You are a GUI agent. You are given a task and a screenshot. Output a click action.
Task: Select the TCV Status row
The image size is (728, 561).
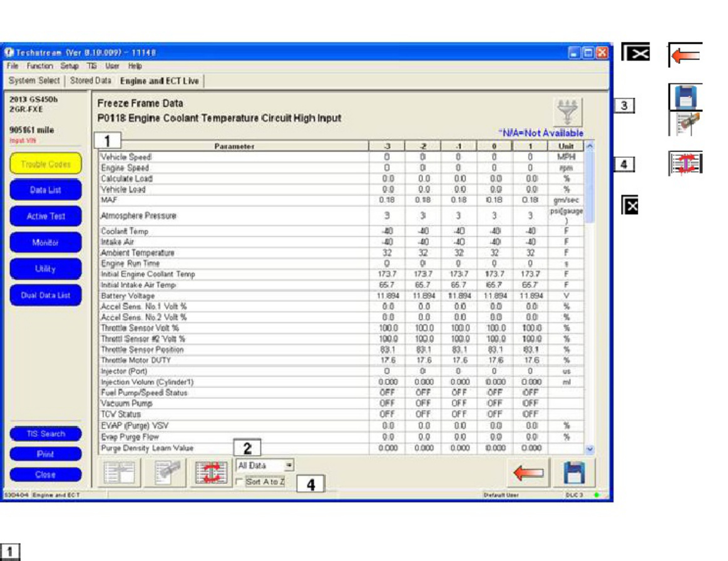click(342, 414)
